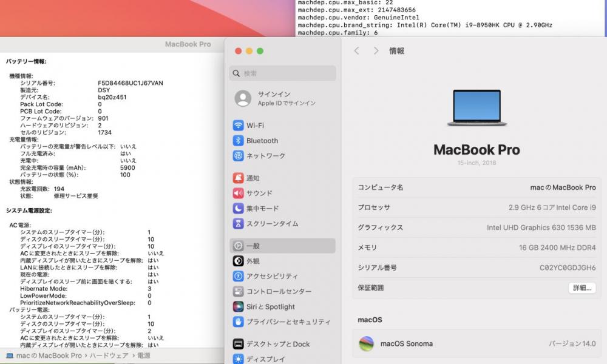Image resolution: width=607 pixels, height=364 pixels.
Task: Click サインイン Apple ID sign-in row
Action: 283,98
